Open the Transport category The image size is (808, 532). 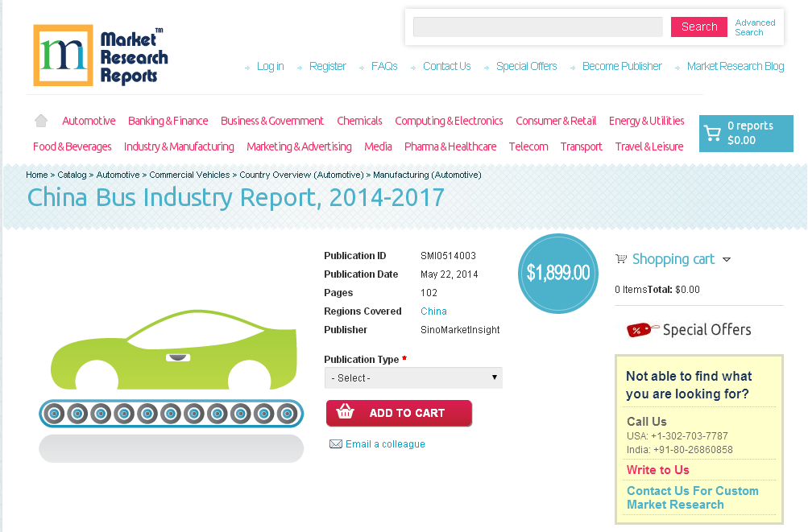click(582, 146)
